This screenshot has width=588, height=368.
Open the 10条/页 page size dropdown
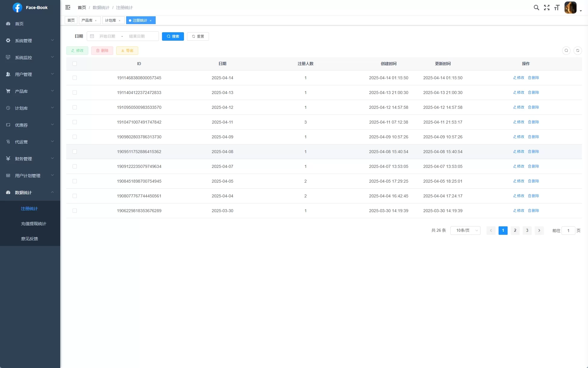pyautogui.click(x=465, y=231)
